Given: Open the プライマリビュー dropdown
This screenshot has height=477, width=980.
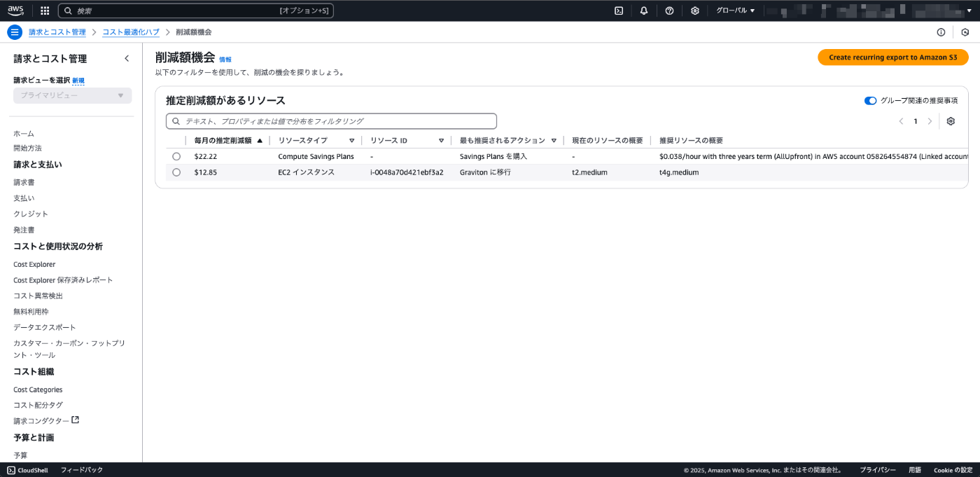Looking at the screenshot, I should (73, 95).
